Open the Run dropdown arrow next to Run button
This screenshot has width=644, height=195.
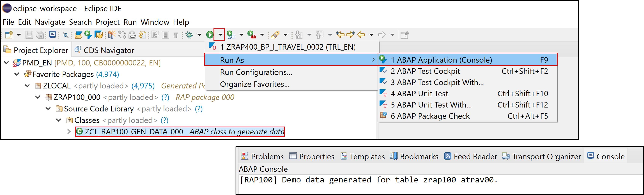click(220, 35)
